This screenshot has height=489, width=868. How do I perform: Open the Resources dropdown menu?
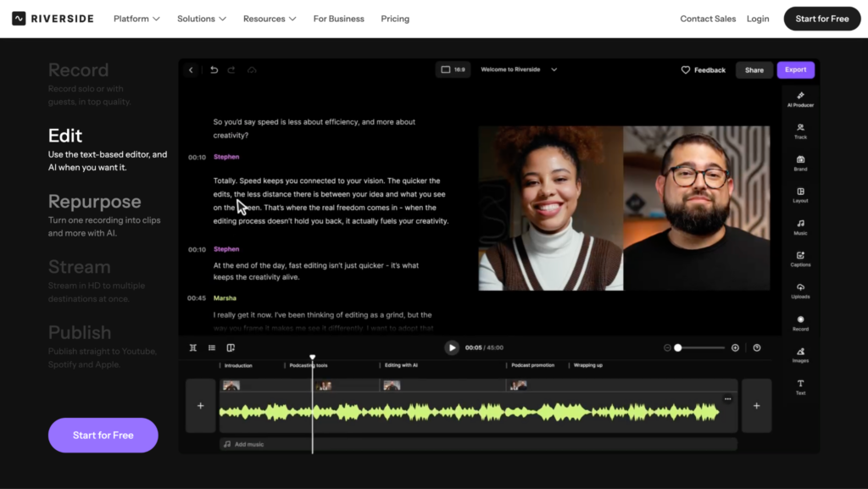(270, 19)
